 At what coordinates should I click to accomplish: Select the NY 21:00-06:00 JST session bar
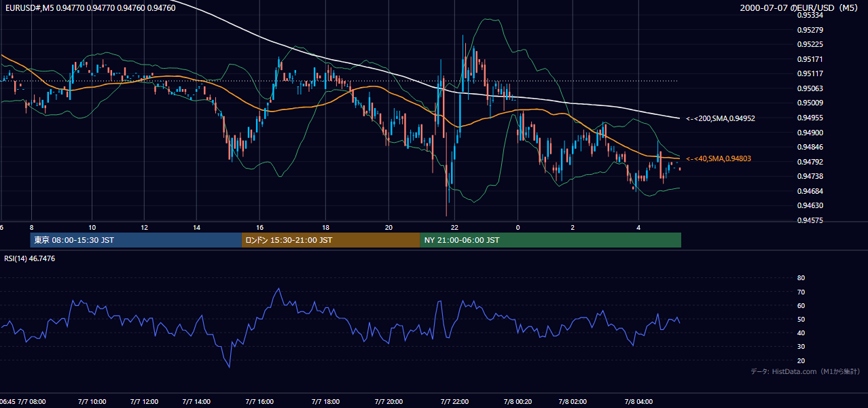pyautogui.click(x=551, y=240)
